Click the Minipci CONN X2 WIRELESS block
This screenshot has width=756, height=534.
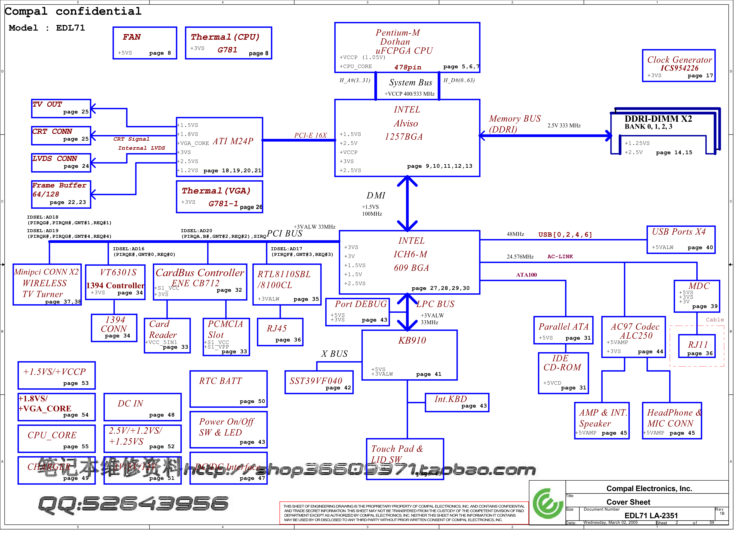point(47,285)
